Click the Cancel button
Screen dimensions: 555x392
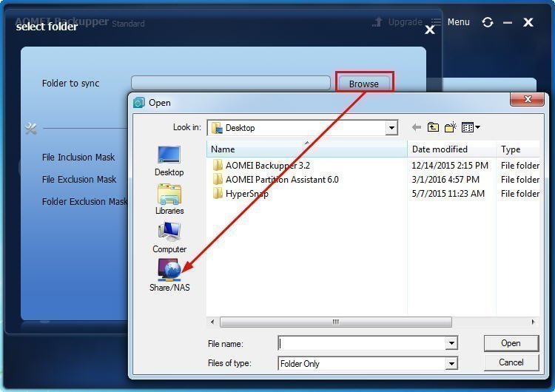(x=511, y=362)
